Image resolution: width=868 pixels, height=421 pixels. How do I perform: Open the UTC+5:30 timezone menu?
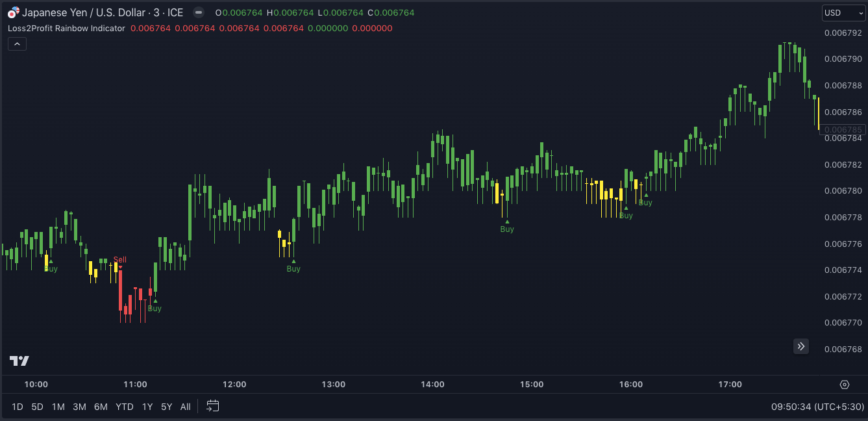[817, 407]
